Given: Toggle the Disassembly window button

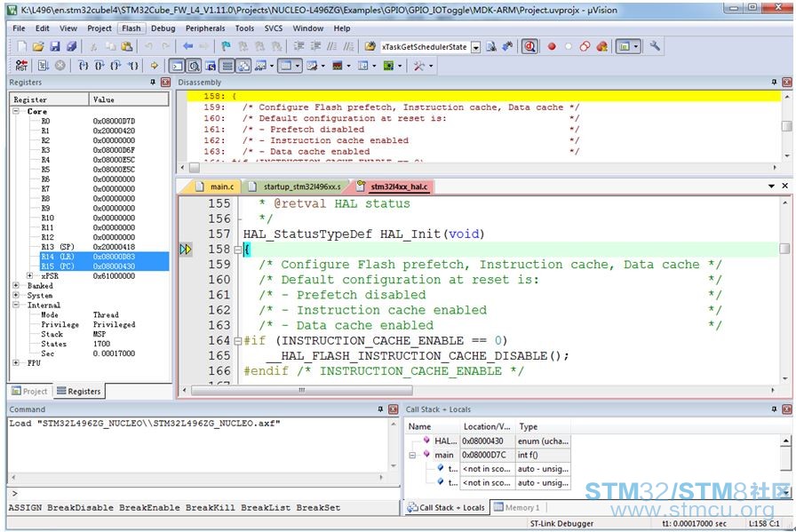Looking at the screenshot, I should point(194,66).
